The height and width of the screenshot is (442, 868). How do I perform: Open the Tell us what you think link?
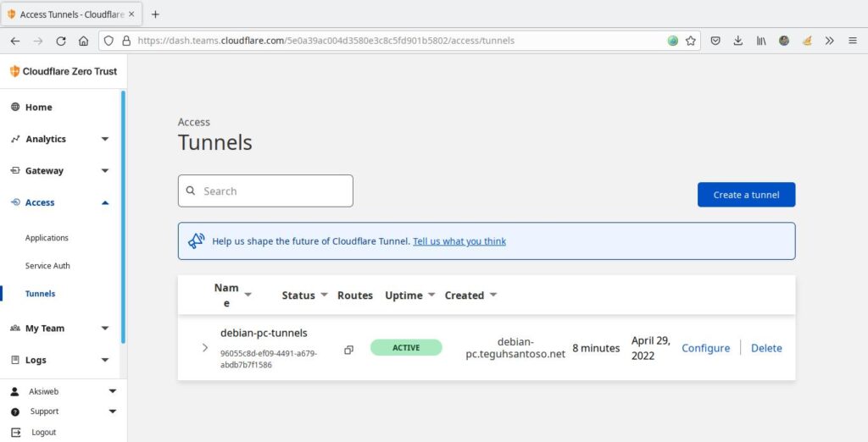[459, 241]
